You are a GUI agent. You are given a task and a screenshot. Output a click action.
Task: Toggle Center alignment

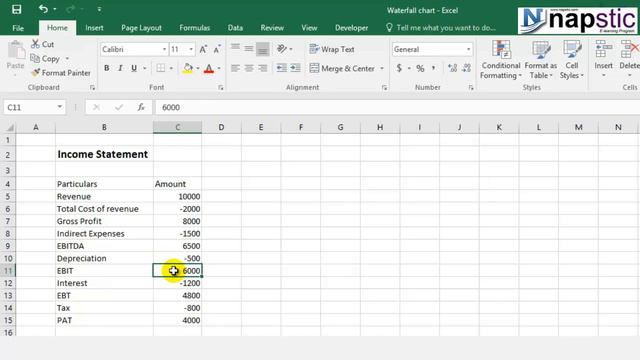click(249, 68)
